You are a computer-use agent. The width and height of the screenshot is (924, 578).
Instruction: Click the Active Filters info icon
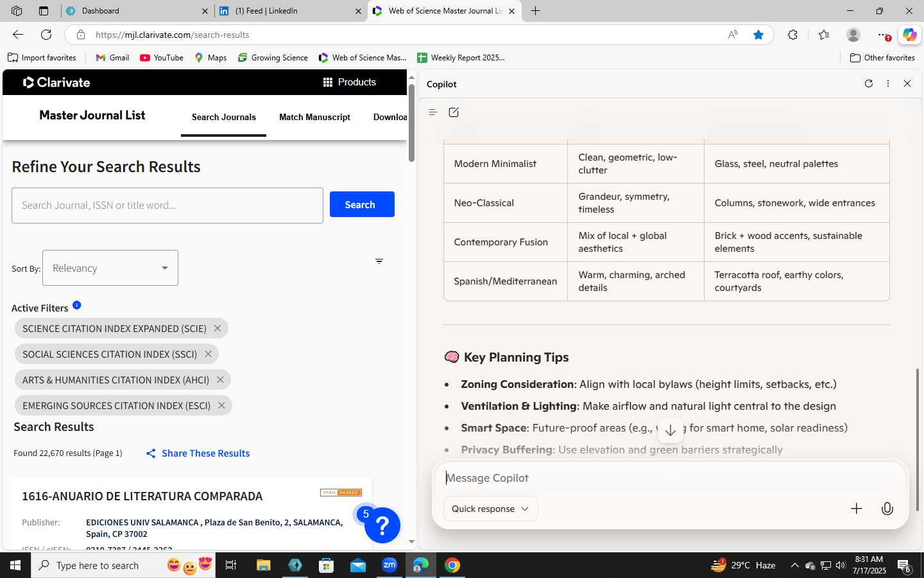pyautogui.click(x=77, y=305)
